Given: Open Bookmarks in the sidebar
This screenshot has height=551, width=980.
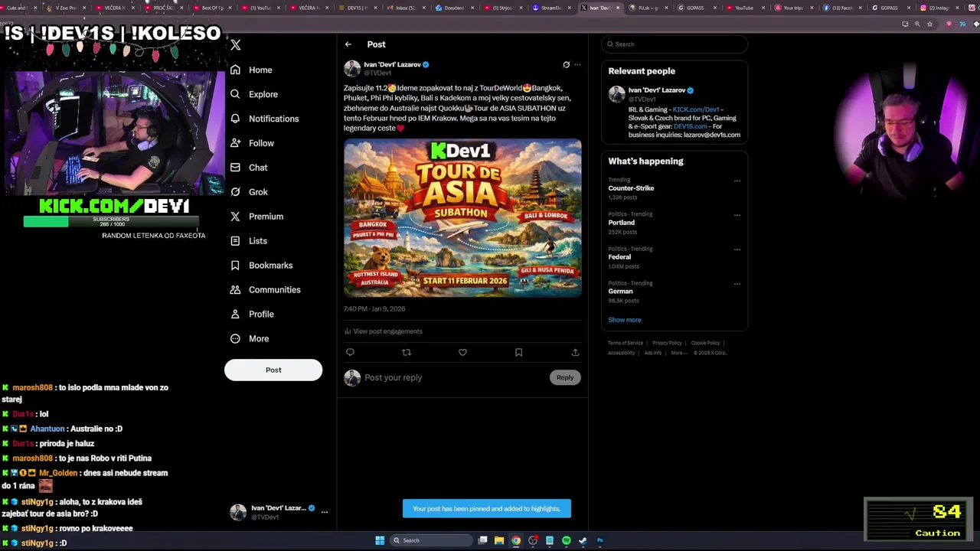Looking at the screenshot, I should 261,266.
